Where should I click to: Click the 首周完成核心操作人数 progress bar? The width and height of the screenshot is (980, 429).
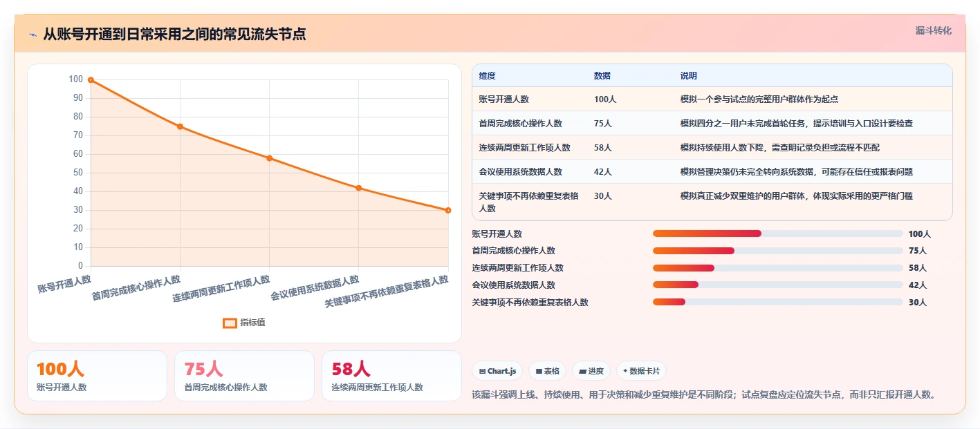coord(778,251)
